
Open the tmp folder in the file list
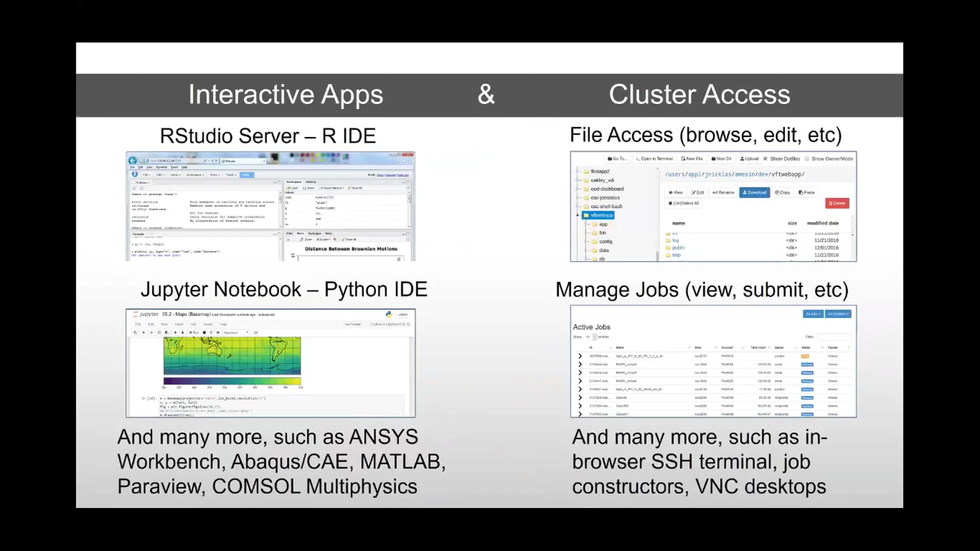(x=676, y=255)
